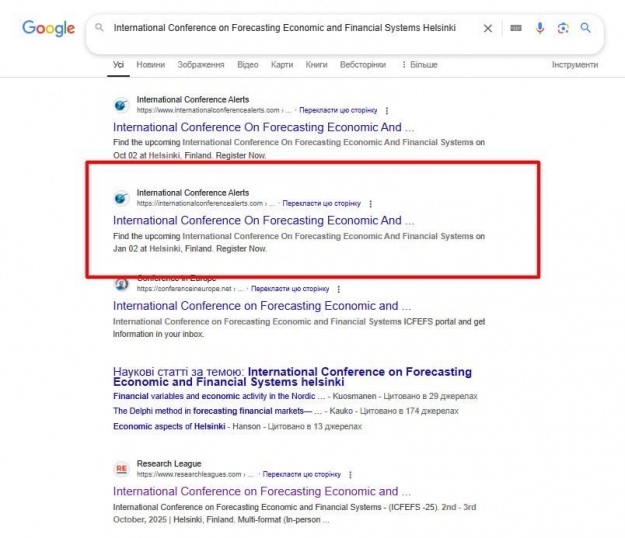
Task: Switch to the 'Зображення' tab
Action: tap(201, 65)
